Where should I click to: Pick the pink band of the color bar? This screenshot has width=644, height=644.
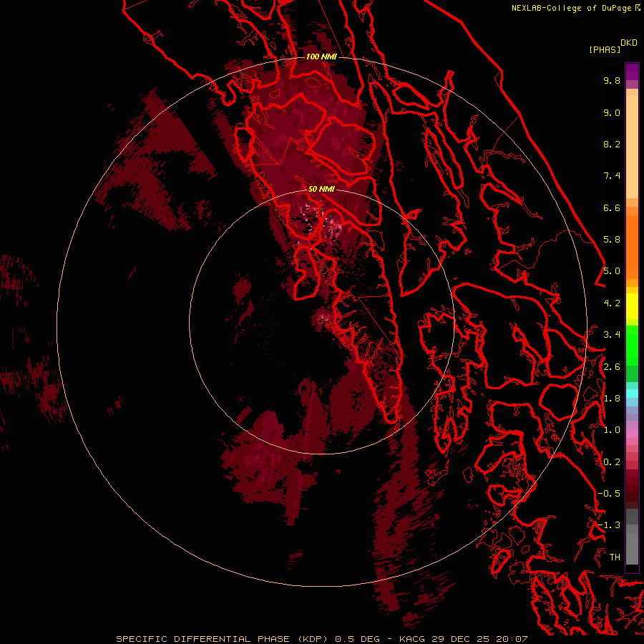pos(632,434)
